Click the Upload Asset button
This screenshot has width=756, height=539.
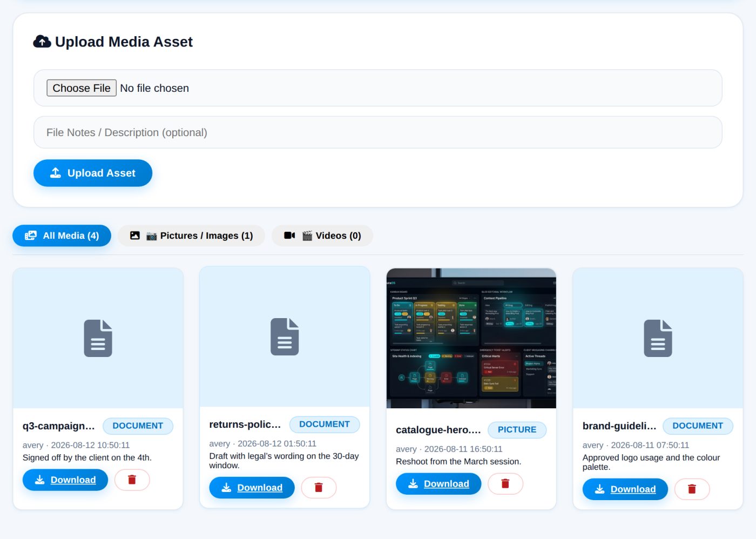[93, 173]
